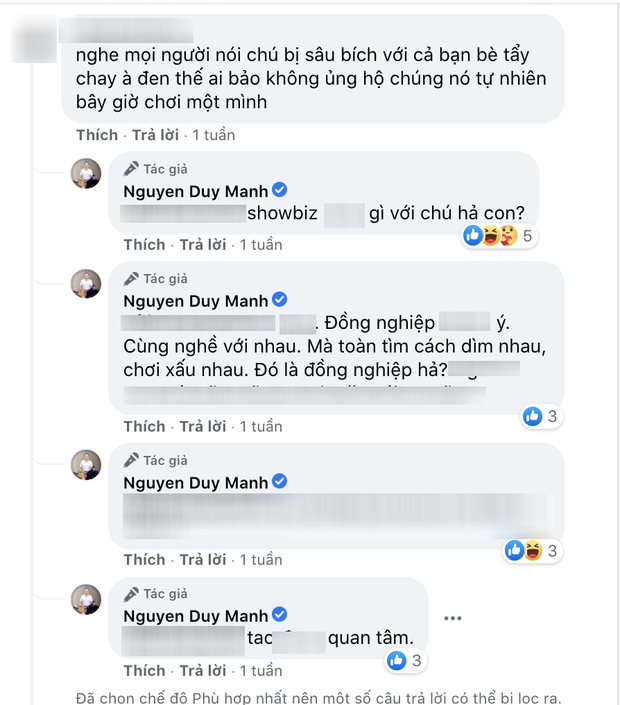The height and width of the screenshot is (705, 620).
Task: Click the verified badge on the "showbiz" comment
Action: (282, 190)
